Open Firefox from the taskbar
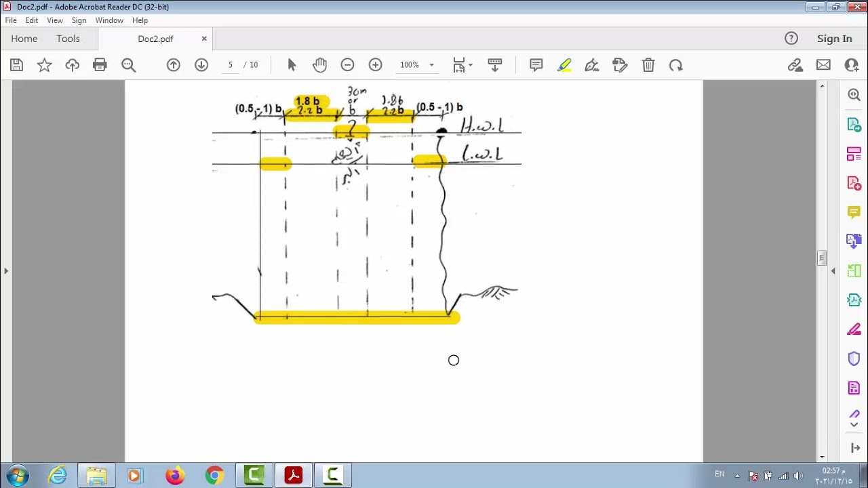868x488 pixels. pyautogui.click(x=174, y=476)
